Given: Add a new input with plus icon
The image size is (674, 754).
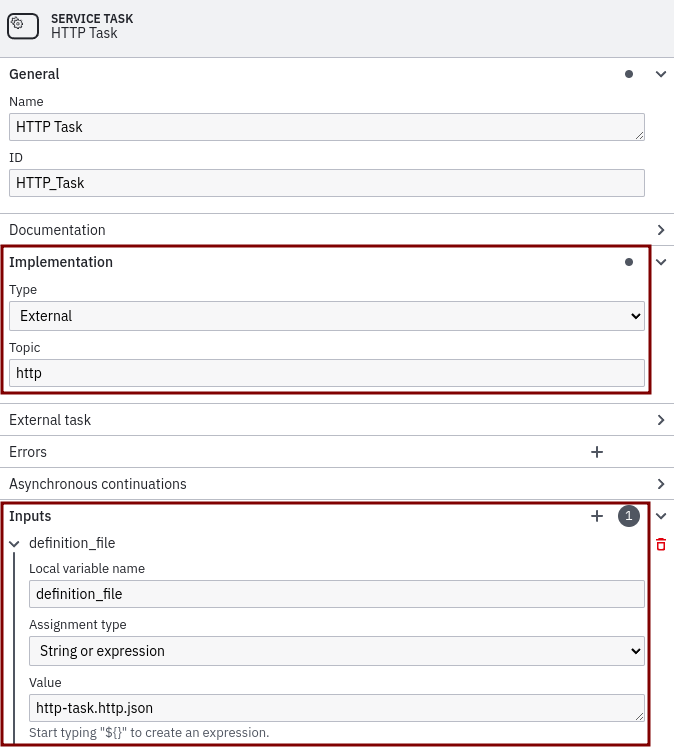Looking at the screenshot, I should click(x=597, y=516).
